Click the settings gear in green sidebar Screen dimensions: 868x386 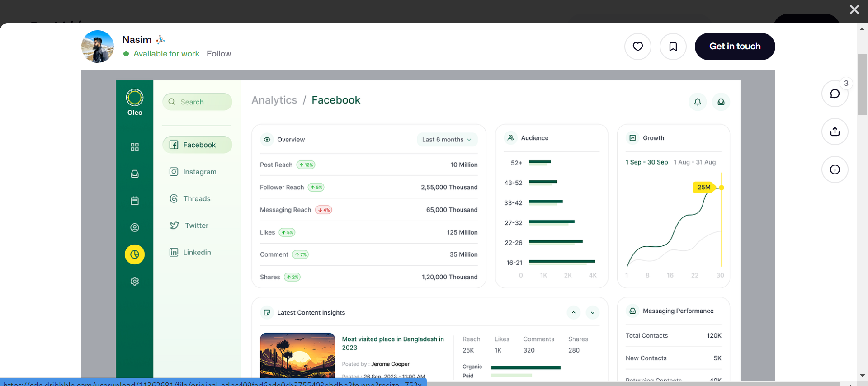(x=135, y=281)
